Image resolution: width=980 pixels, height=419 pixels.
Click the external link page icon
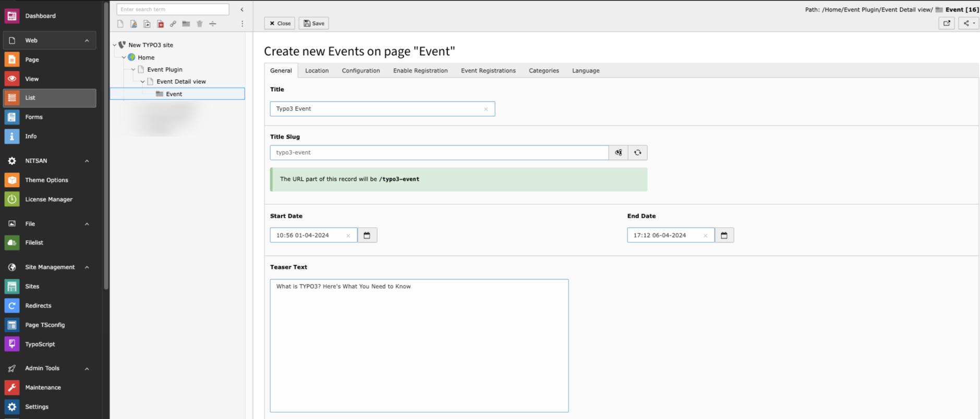[173, 24]
